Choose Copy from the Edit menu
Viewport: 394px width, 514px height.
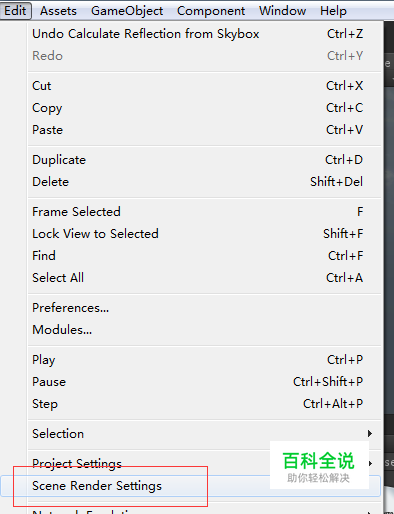[205, 108]
